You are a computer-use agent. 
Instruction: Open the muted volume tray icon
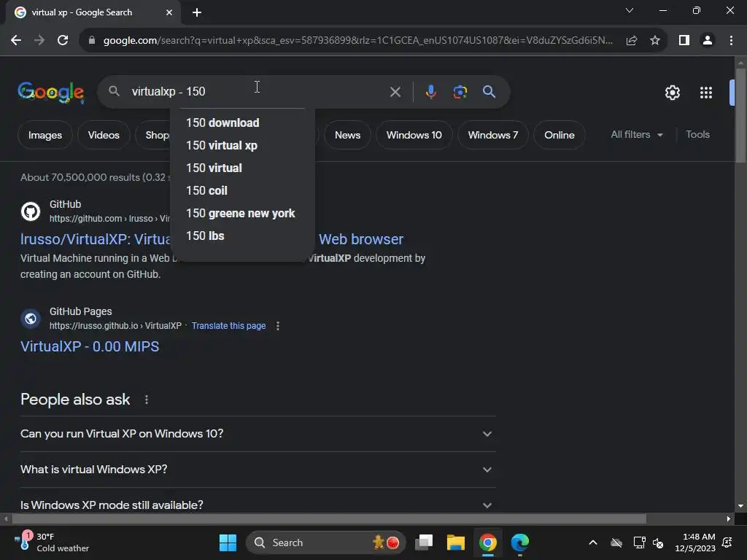(x=658, y=542)
